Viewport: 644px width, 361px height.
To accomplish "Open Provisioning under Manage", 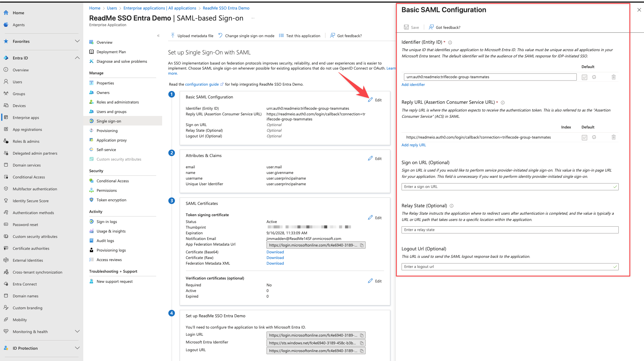I will point(107,131).
